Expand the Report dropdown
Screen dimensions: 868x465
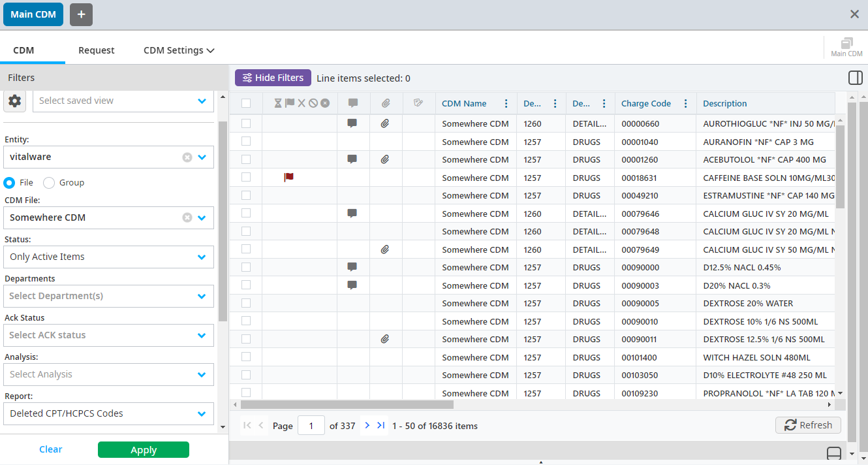coord(202,413)
